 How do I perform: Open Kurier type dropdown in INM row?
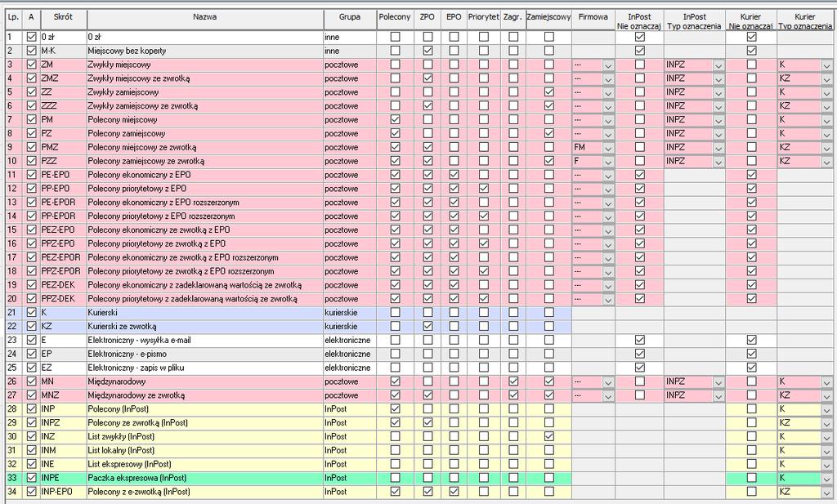(x=826, y=450)
